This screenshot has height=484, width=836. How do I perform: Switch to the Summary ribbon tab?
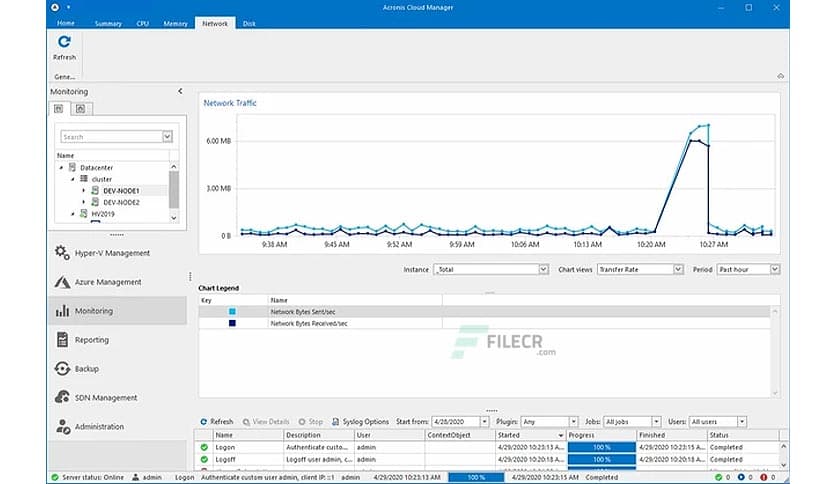pos(108,23)
